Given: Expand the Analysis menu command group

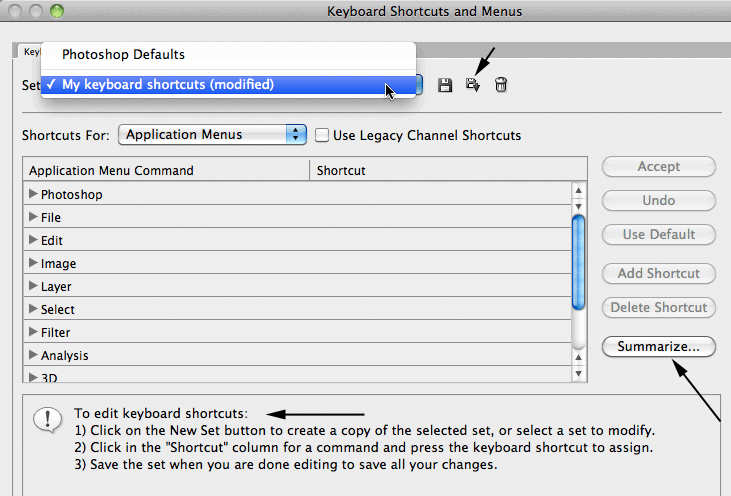Looking at the screenshot, I should pyautogui.click(x=33, y=355).
